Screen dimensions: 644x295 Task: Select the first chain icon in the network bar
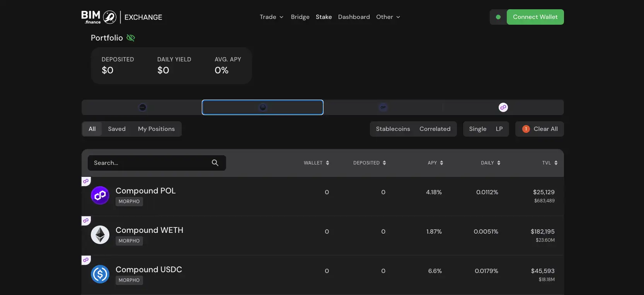[x=142, y=107]
